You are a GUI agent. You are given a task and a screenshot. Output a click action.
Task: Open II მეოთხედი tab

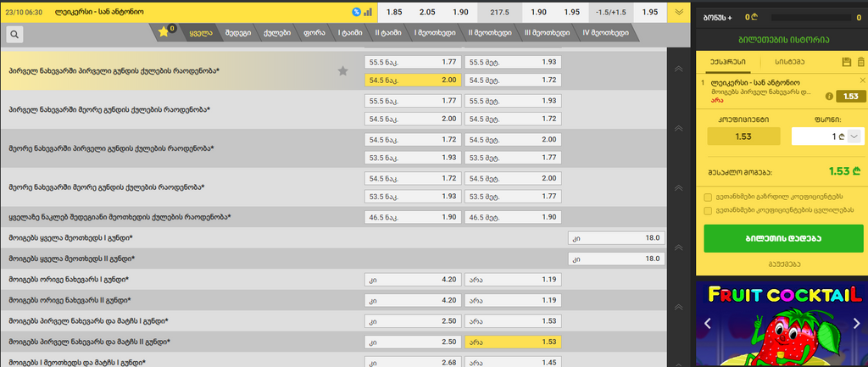489,33
